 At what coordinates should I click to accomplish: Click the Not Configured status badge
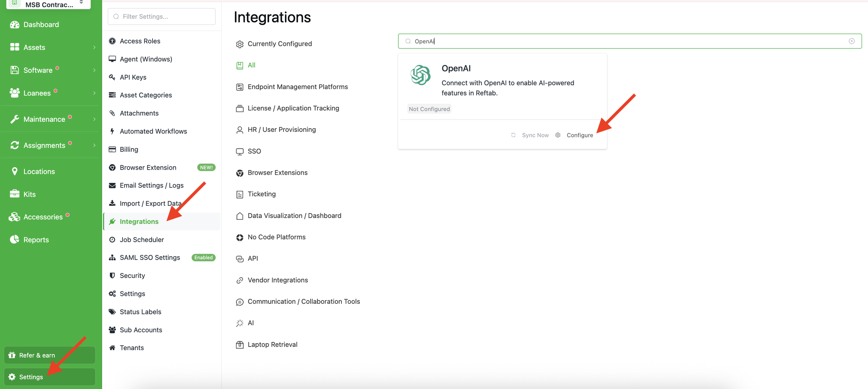click(429, 109)
